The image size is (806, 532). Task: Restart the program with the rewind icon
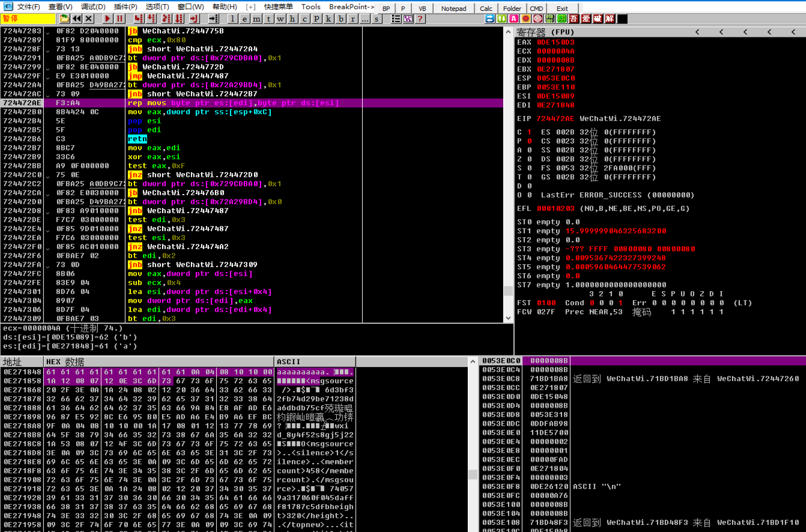76,19
